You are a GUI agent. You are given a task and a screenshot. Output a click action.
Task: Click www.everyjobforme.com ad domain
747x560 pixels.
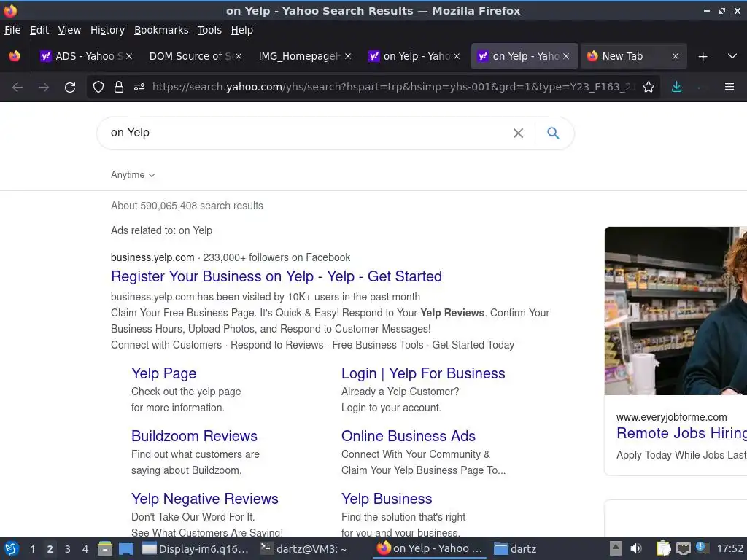(x=672, y=417)
